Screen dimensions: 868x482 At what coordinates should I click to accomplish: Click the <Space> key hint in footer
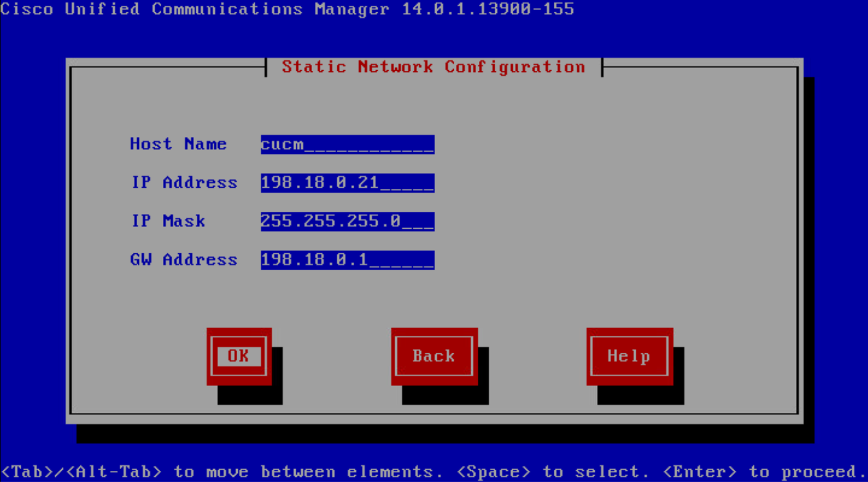(x=494, y=472)
